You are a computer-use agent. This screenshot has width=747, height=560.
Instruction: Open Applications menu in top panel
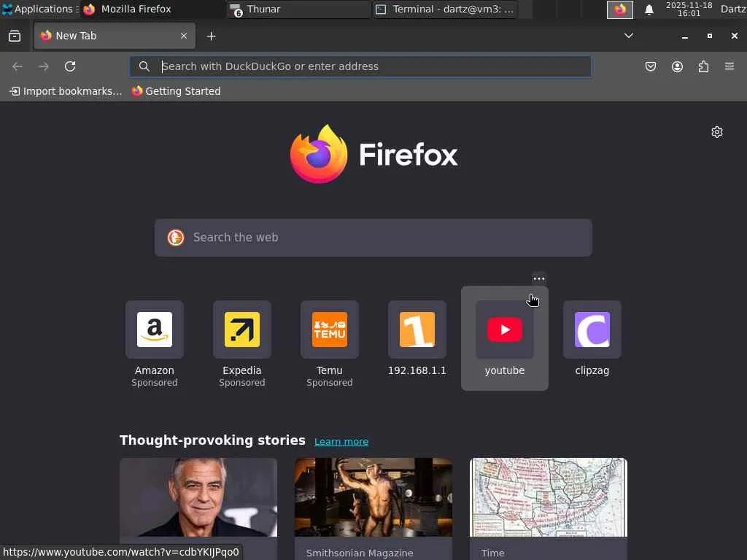pyautogui.click(x=41, y=9)
